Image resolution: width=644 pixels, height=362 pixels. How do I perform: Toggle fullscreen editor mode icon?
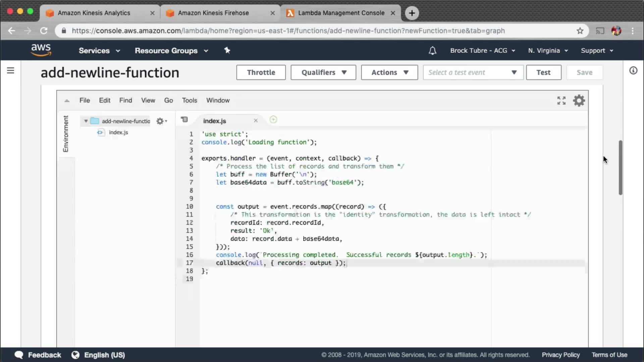pyautogui.click(x=561, y=101)
